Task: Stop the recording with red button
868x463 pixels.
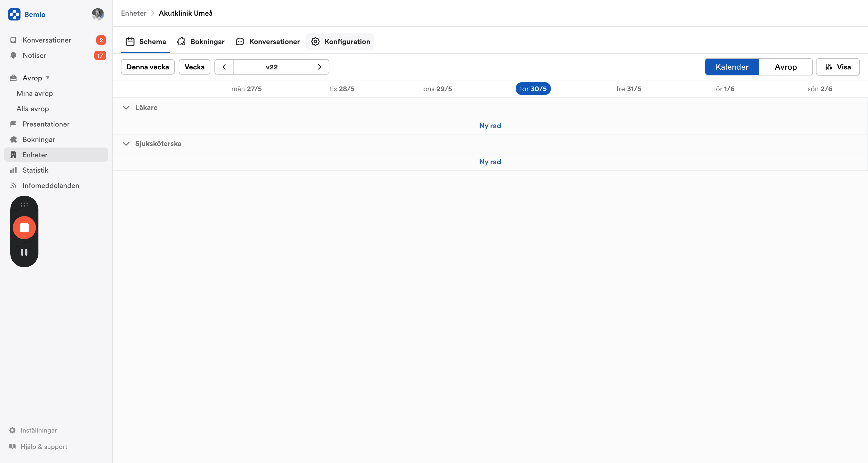Action: [24, 228]
